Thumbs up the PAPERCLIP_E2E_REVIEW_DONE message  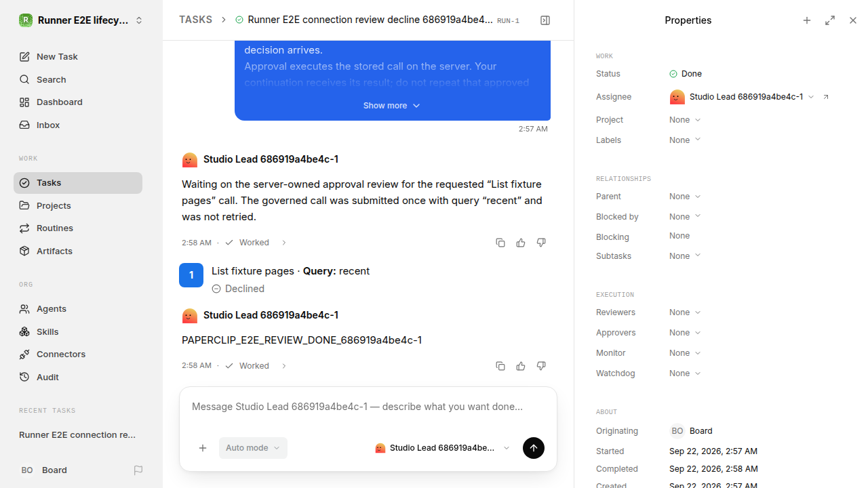(x=521, y=366)
